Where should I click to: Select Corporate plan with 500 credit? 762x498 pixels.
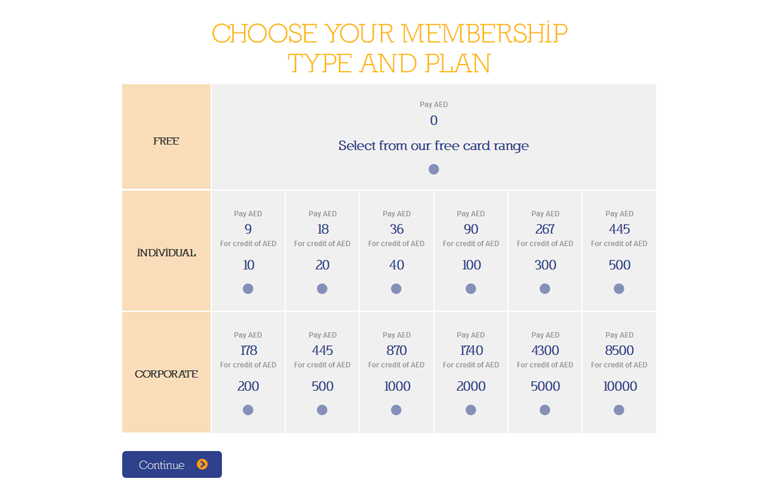[x=322, y=410]
